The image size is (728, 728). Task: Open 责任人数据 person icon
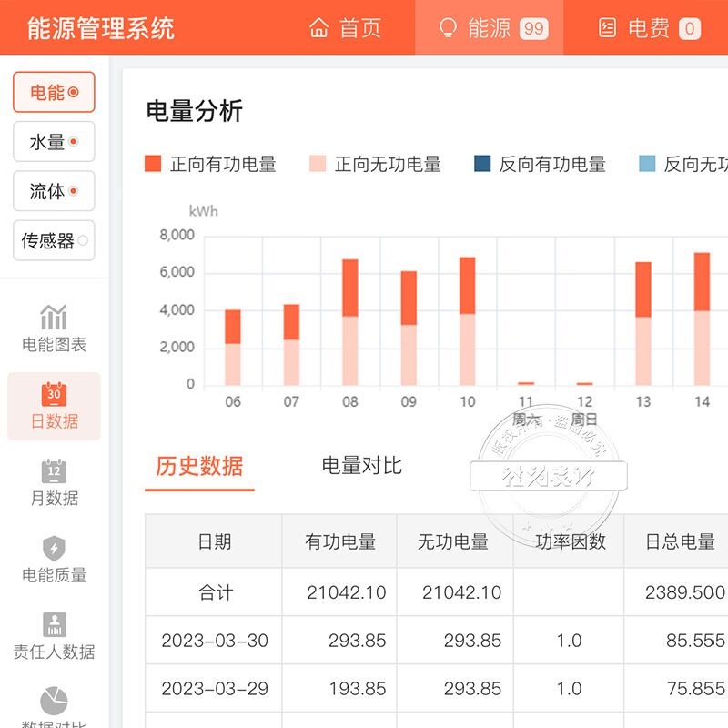[55, 626]
